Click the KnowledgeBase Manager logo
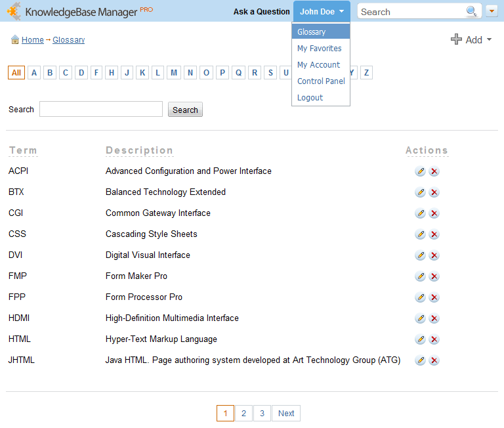The image size is (504, 428). (x=80, y=11)
